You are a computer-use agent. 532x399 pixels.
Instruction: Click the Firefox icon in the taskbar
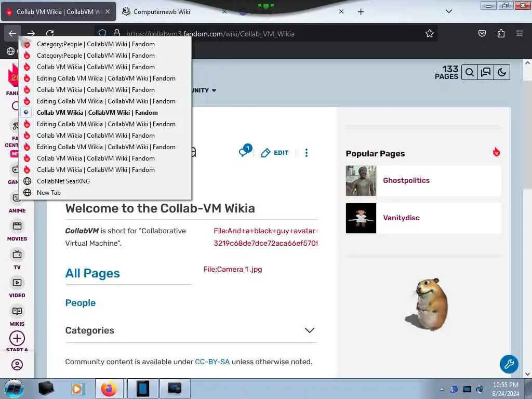click(x=109, y=389)
